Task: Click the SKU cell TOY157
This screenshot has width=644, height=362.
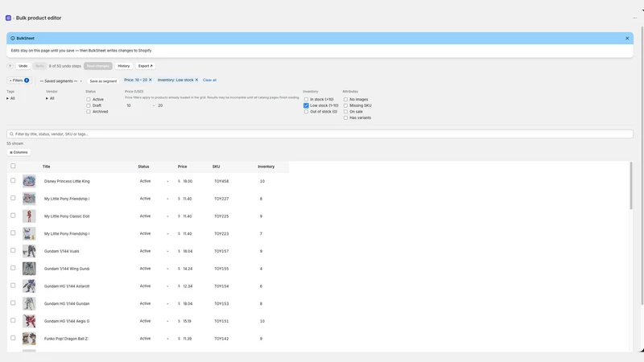Action: pyautogui.click(x=221, y=251)
